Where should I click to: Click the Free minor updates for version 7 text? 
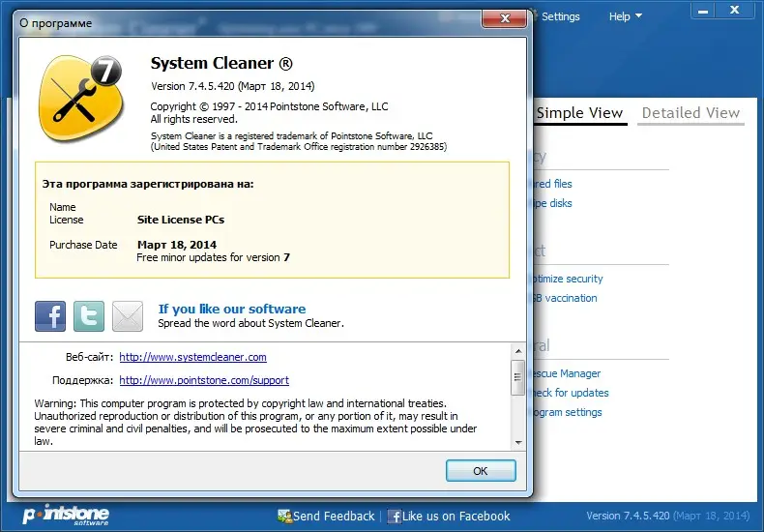pos(213,257)
